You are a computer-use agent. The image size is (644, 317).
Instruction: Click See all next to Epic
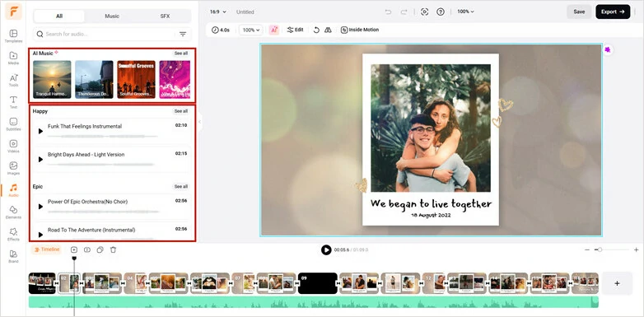coord(180,186)
